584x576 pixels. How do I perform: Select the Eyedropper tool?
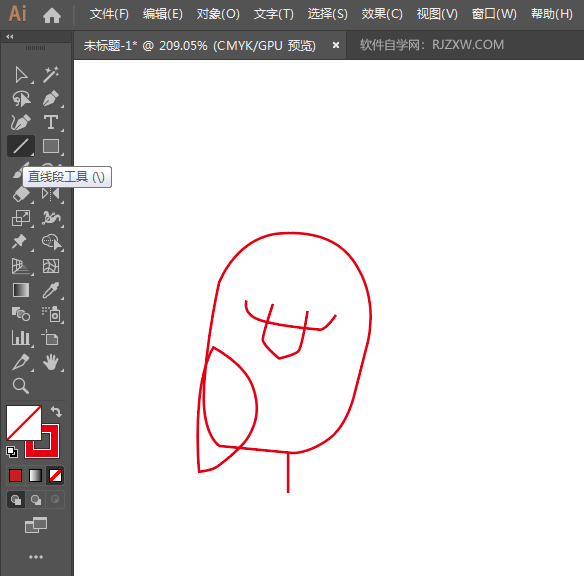[x=51, y=290]
